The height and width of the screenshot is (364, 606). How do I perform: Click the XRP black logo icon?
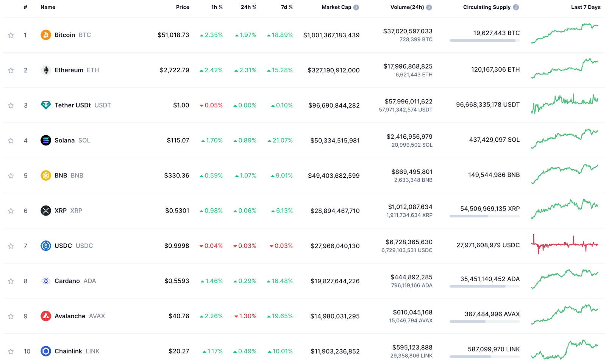coord(46,211)
